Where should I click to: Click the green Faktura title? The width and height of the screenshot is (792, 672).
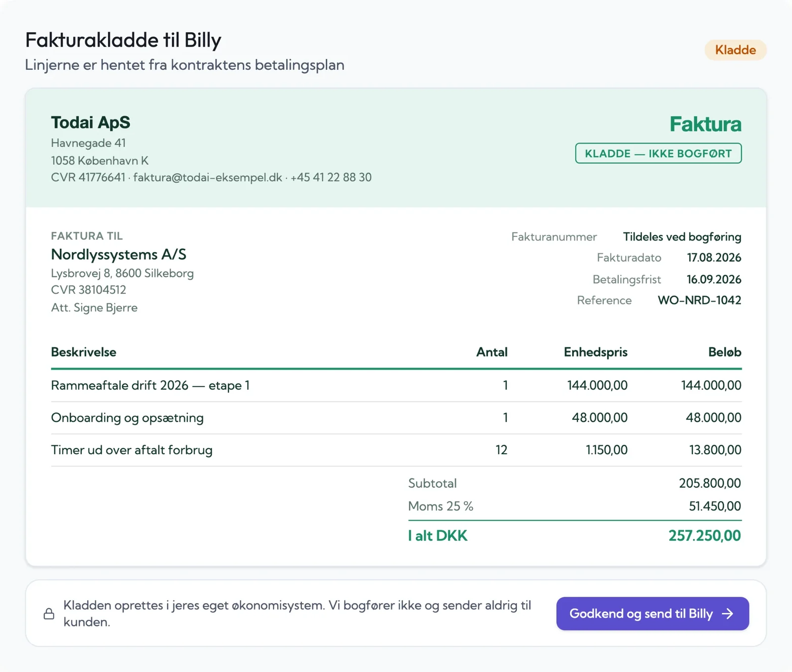(x=705, y=124)
